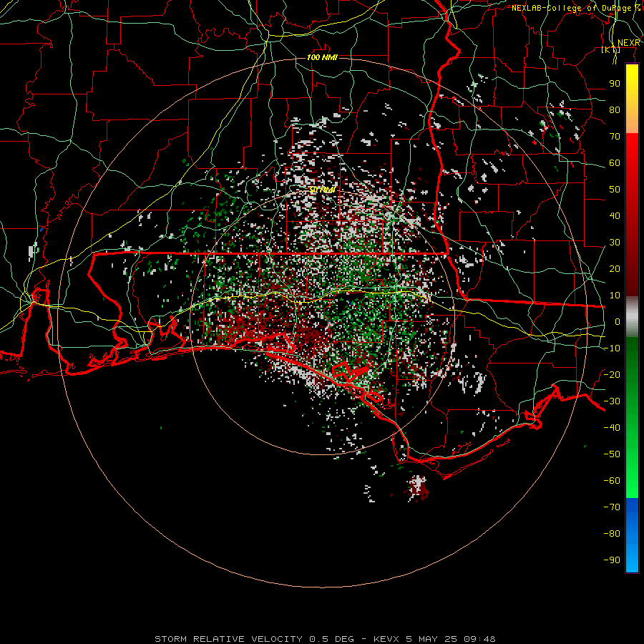Click the yellow top segment of the color bar
This screenshot has width=644, height=644.
(632, 82)
